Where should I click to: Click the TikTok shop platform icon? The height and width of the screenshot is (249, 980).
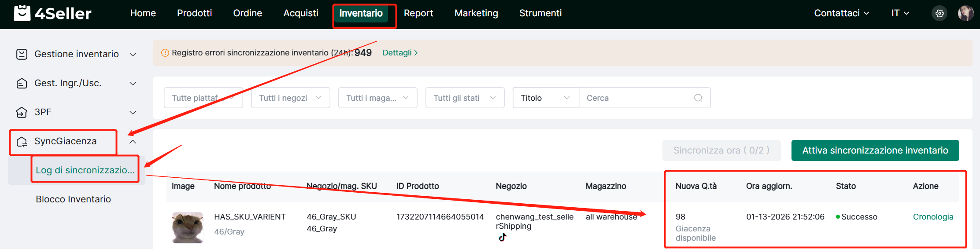[x=503, y=238]
